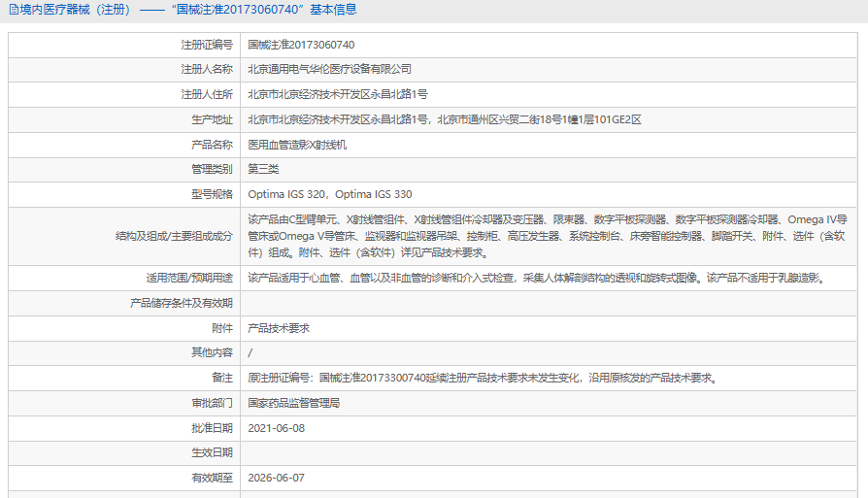Viewport: 868px width, 498px height.
Task: Click the 产品储存条件及有效期 label
Action: 182,303
